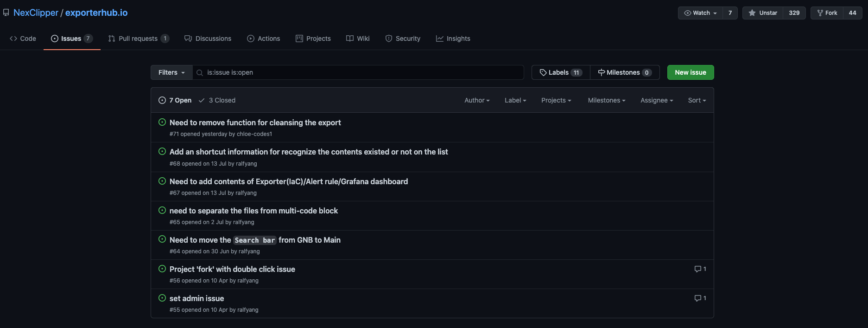Open the Insights tab
This screenshot has width=868, height=328.
coord(453,39)
